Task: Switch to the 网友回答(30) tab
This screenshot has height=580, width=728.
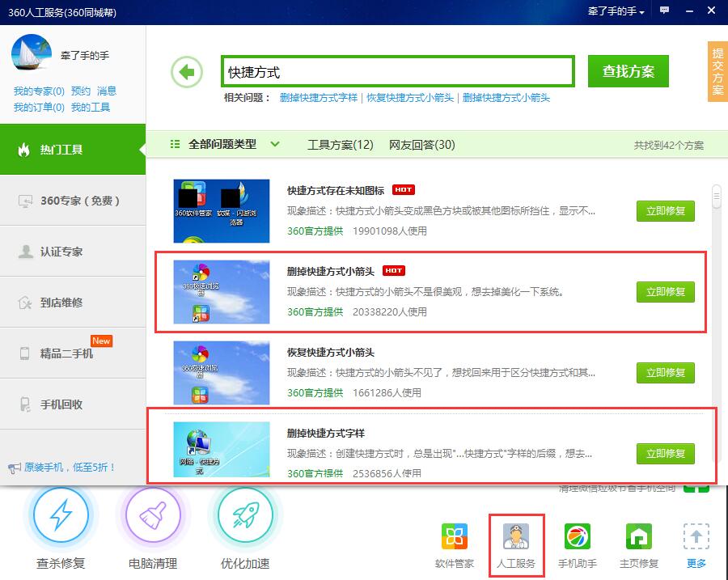Action: pos(421,145)
